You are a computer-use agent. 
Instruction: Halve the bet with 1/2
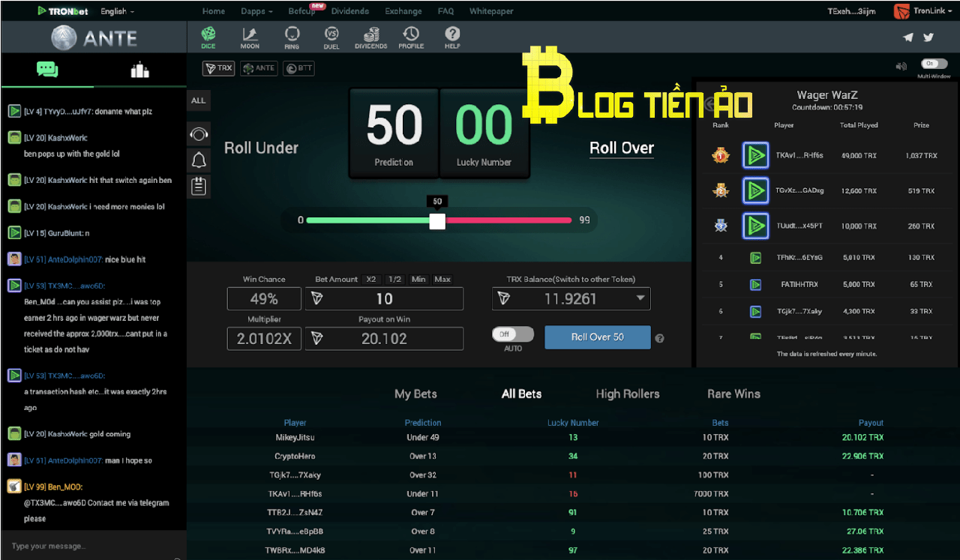coord(395,280)
